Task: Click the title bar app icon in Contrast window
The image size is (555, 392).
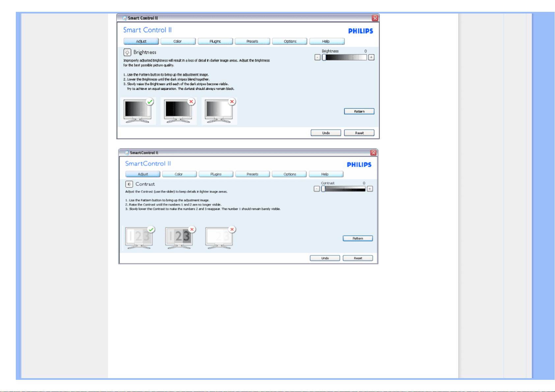Action: 126,153
